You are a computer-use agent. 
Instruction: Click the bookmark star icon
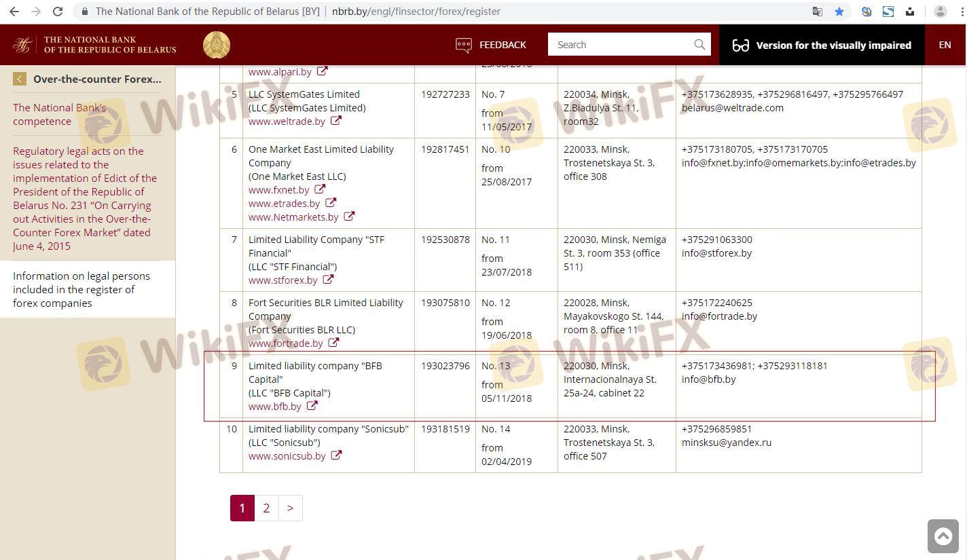coord(839,12)
